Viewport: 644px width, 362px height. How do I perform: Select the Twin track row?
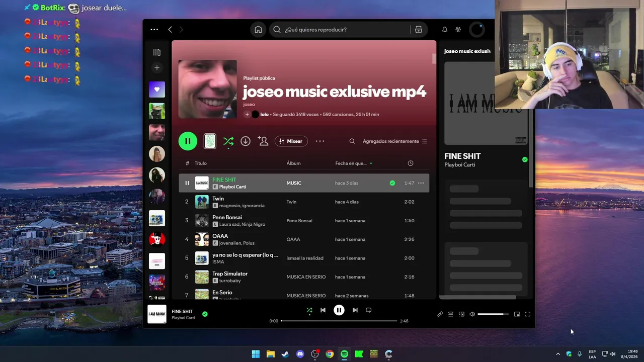click(304, 202)
